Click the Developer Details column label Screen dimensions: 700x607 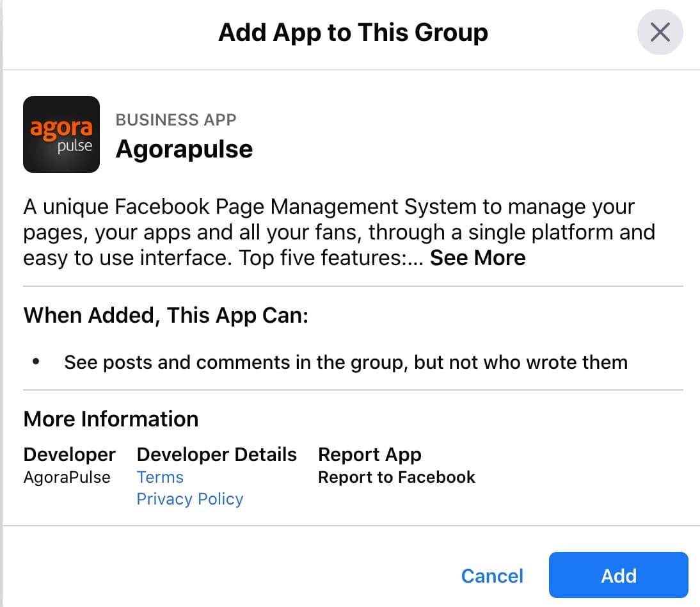point(216,455)
